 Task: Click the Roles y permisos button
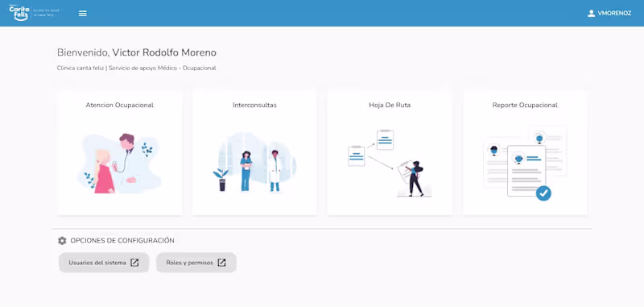click(x=196, y=263)
